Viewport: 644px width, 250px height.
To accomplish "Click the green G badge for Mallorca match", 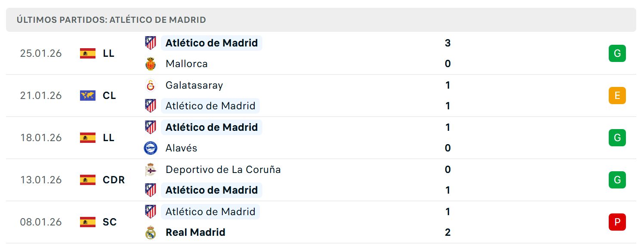I will (x=617, y=53).
